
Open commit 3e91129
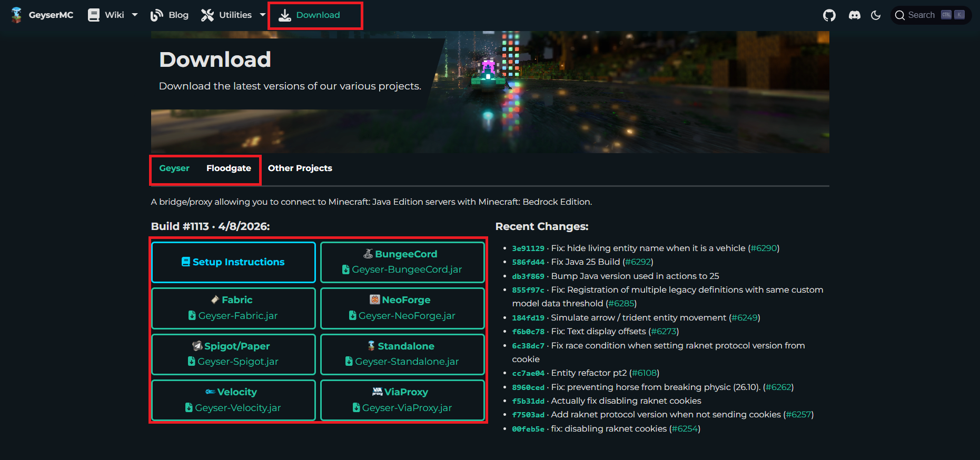[528, 248]
